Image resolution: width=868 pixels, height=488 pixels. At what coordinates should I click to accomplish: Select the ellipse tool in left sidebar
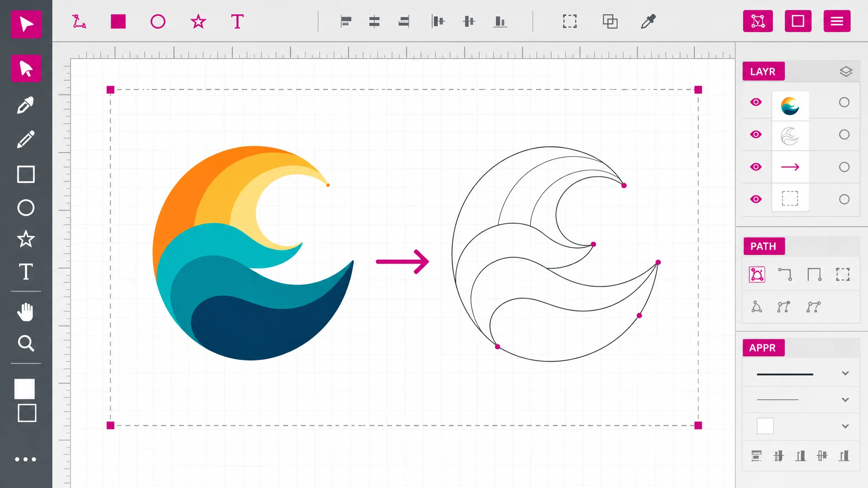click(26, 208)
